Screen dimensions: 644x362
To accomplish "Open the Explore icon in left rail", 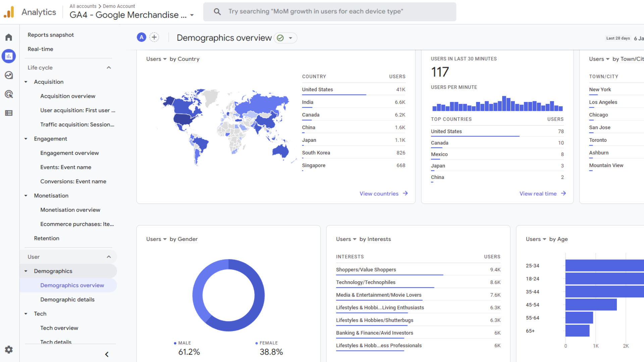I will pyautogui.click(x=9, y=75).
